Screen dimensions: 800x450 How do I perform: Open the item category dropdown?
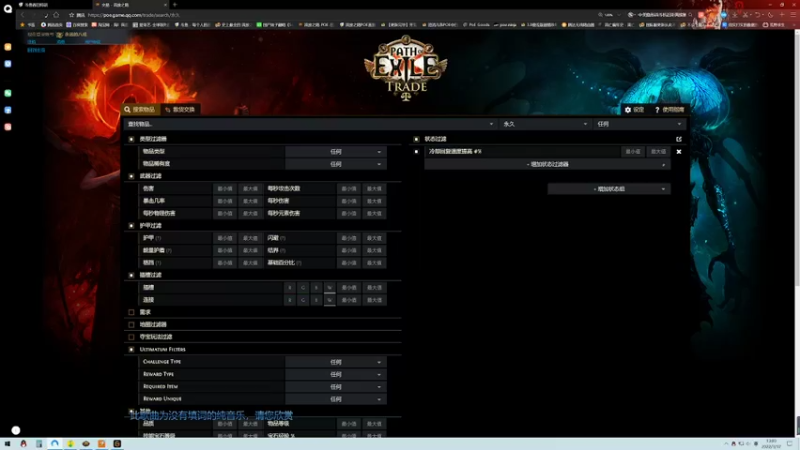coord(335,152)
